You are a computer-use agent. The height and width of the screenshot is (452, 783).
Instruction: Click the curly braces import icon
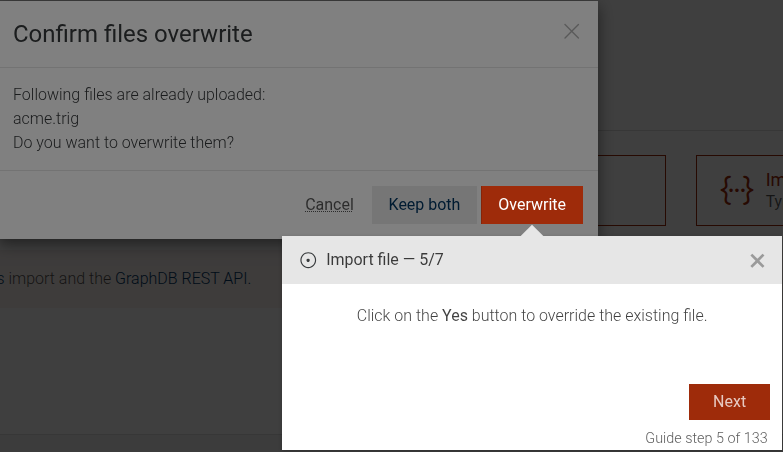(737, 190)
